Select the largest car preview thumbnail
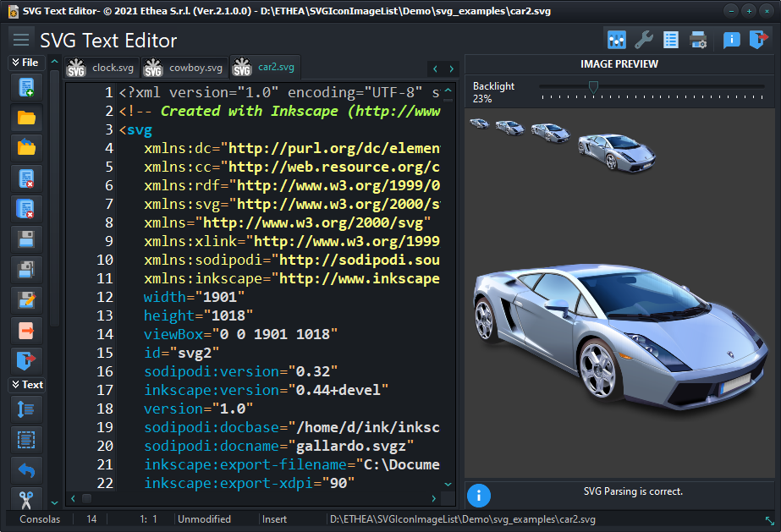The width and height of the screenshot is (781, 532). pyautogui.click(x=615, y=152)
